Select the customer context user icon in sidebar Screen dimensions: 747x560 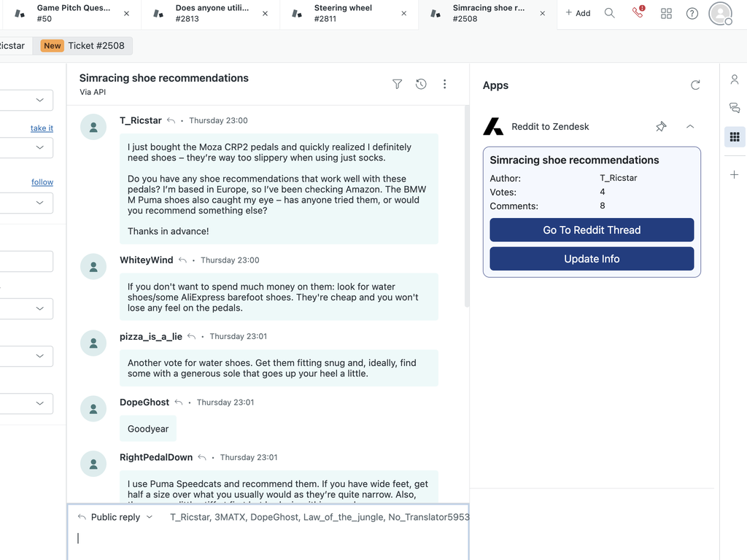(735, 79)
